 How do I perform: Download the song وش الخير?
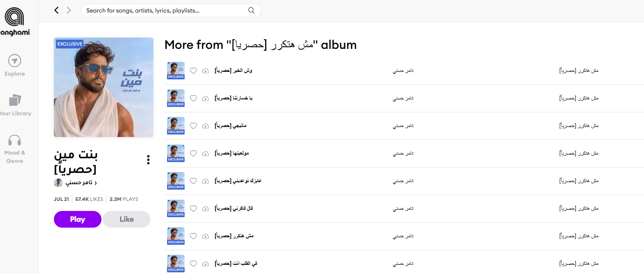click(x=205, y=71)
